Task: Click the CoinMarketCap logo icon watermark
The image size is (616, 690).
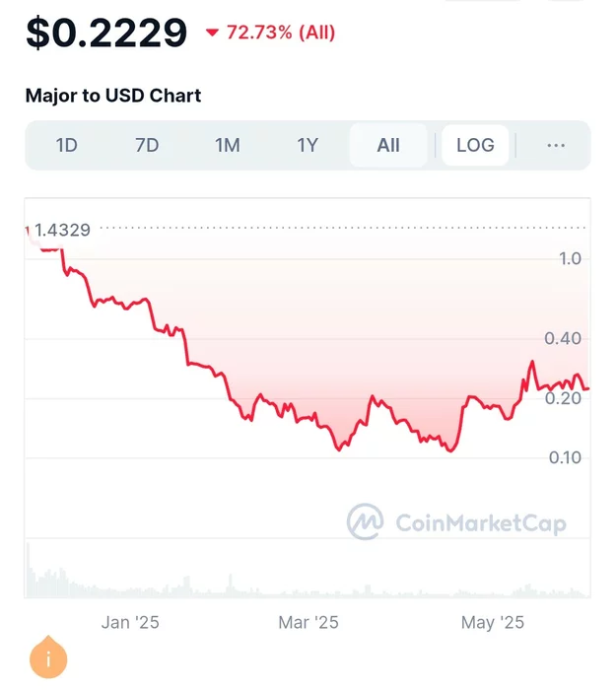Action: point(365,521)
